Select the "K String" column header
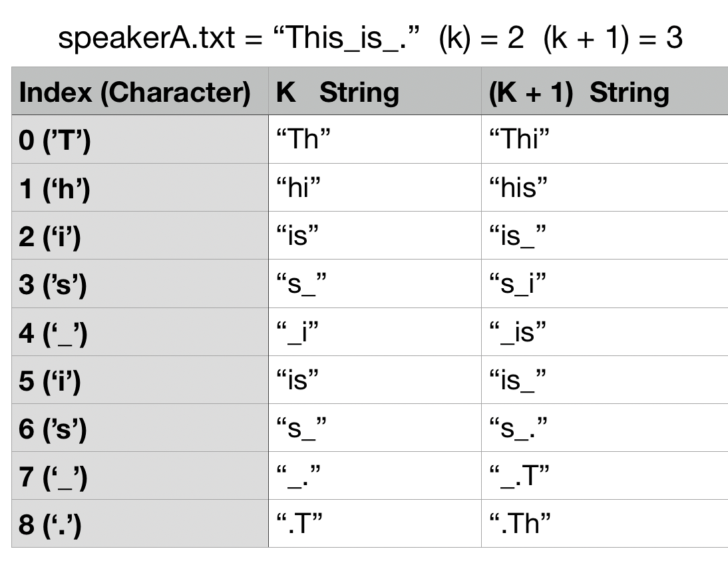 [x=337, y=92]
